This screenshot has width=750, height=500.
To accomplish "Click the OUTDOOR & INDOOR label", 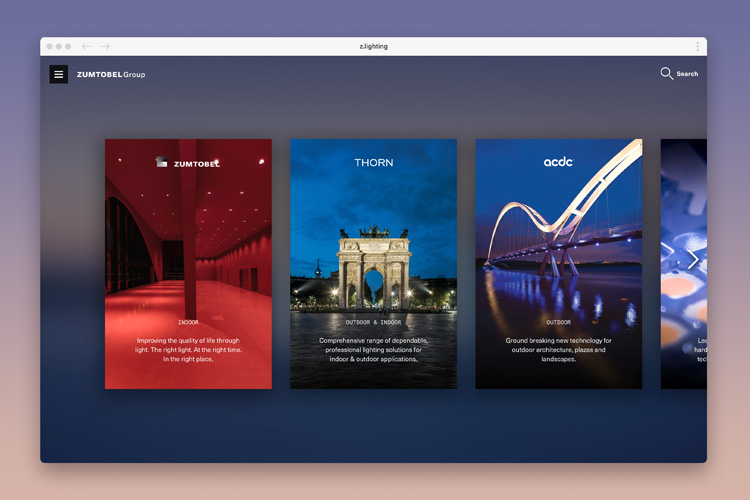I will pyautogui.click(x=374, y=322).
